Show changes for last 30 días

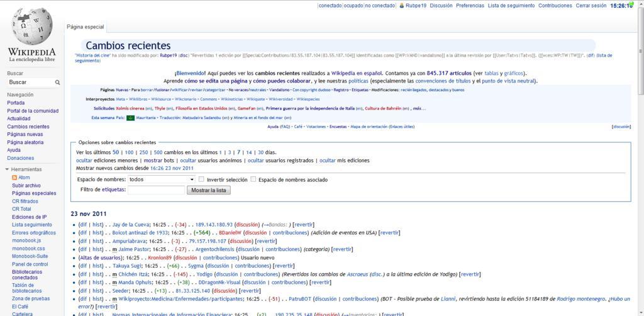click(x=260, y=152)
